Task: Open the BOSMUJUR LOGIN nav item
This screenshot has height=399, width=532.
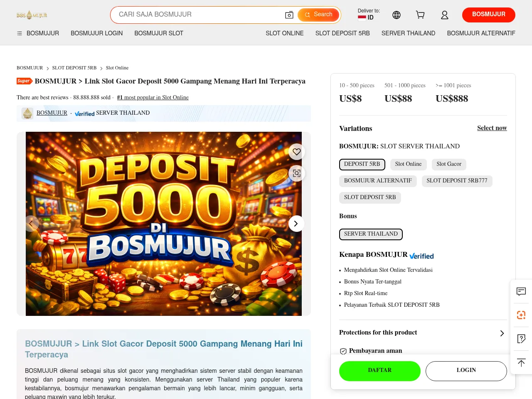Action: (x=96, y=33)
